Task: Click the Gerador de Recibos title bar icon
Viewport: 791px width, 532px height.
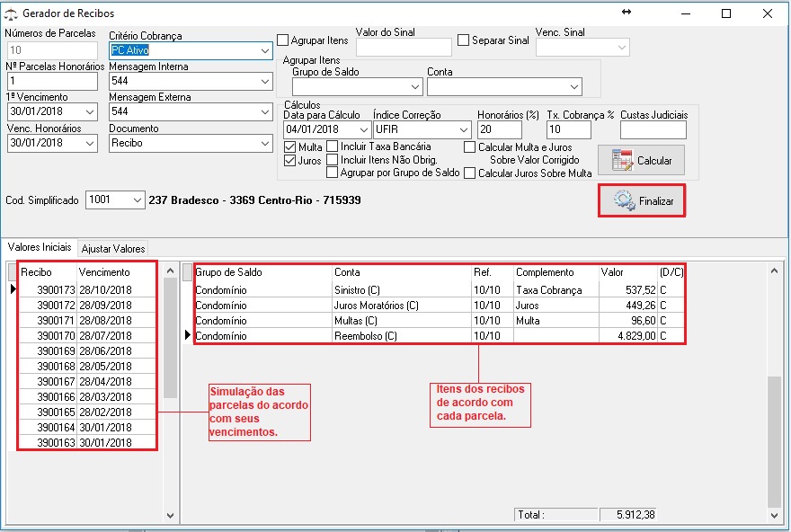Action: pos(11,13)
